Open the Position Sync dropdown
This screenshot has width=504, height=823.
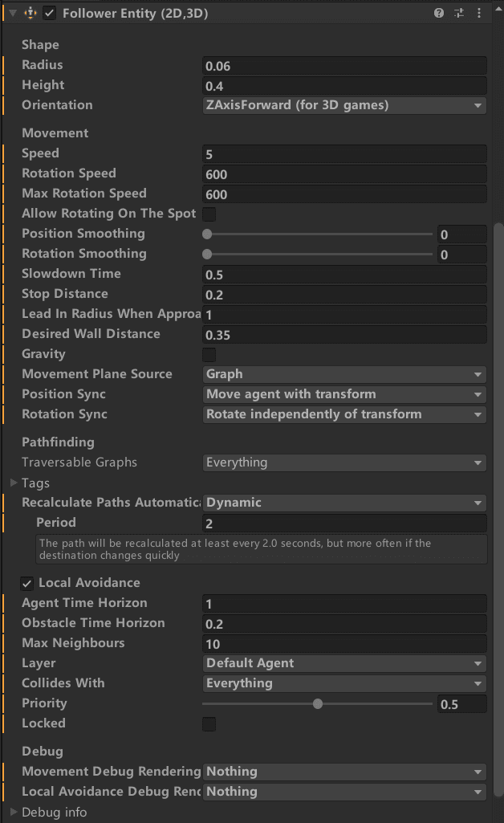point(344,394)
